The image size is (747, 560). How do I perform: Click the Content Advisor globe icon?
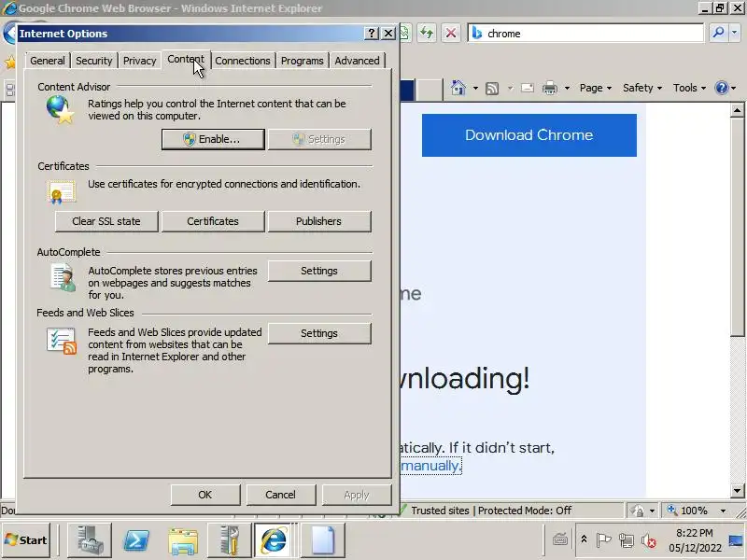tap(61, 109)
